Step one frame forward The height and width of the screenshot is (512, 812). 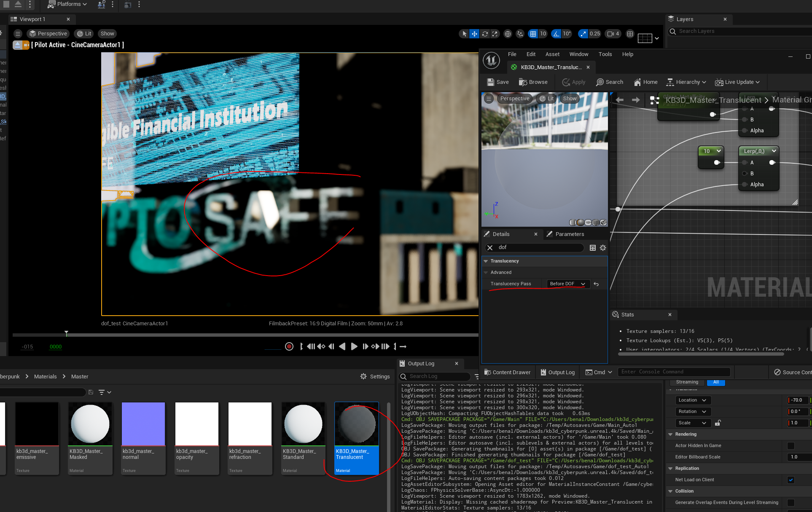(366, 346)
